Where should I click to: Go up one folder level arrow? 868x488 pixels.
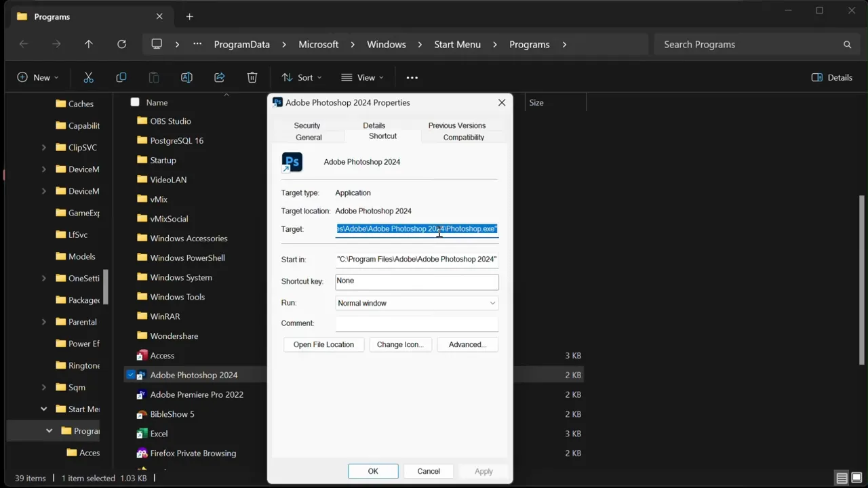89,44
